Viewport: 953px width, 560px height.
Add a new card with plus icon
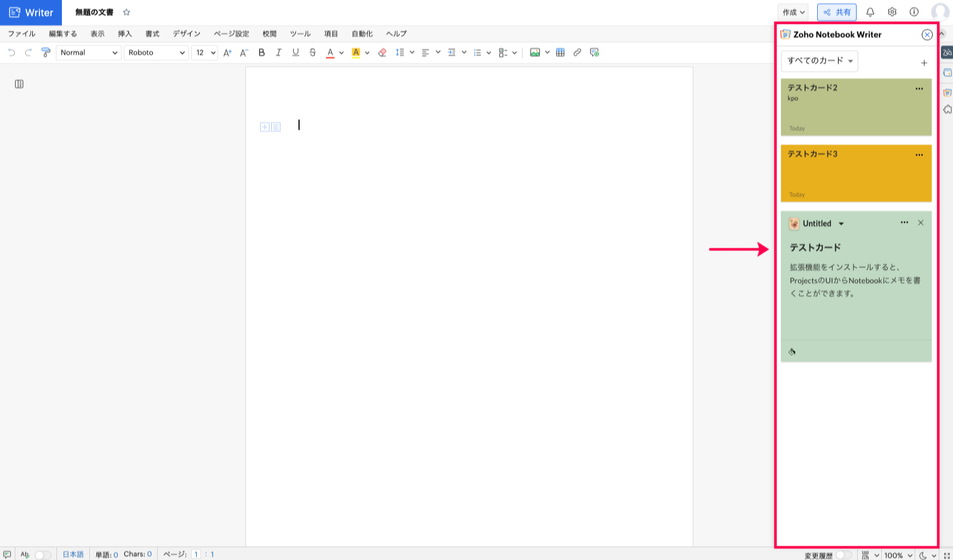(x=923, y=63)
